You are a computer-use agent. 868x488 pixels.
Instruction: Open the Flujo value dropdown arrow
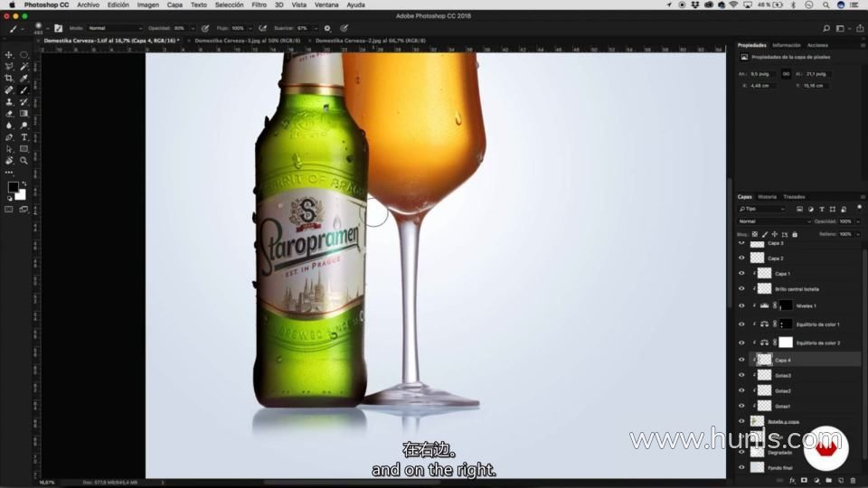click(x=250, y=28)
